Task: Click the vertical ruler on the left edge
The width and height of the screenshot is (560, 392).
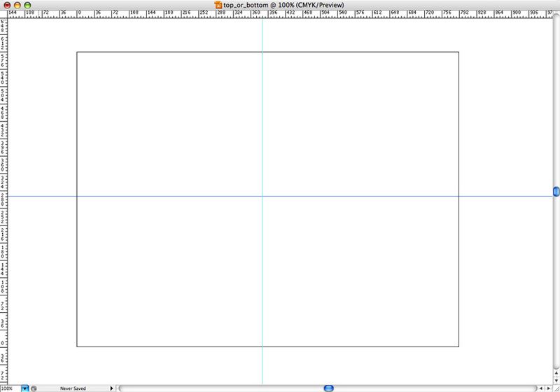Action: (x=3, y=210)
